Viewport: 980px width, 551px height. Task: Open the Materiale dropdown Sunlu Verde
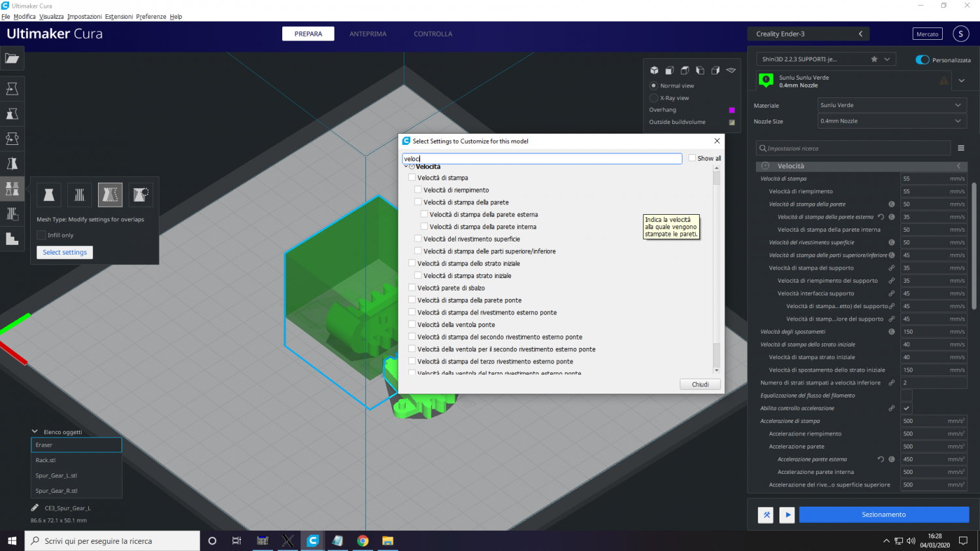[x=892, y=105]
